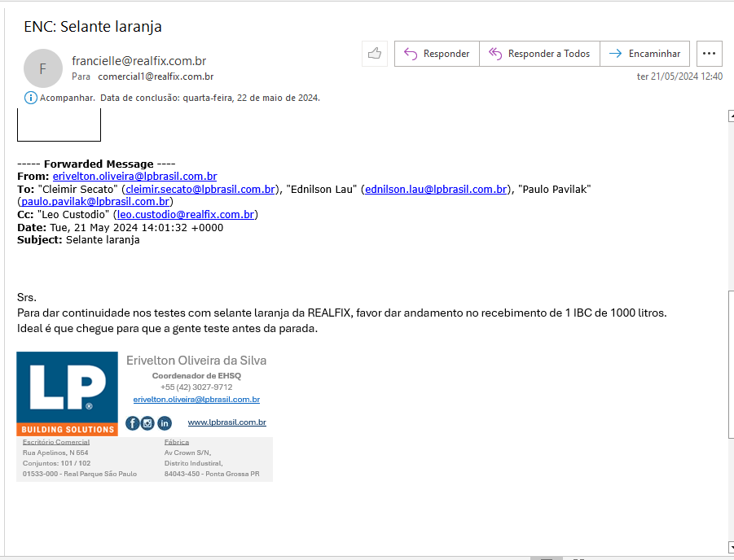
Task: Click erivelton.oliveira@lpbrasil.com.br in From field
Action: [x=134, y=177]
